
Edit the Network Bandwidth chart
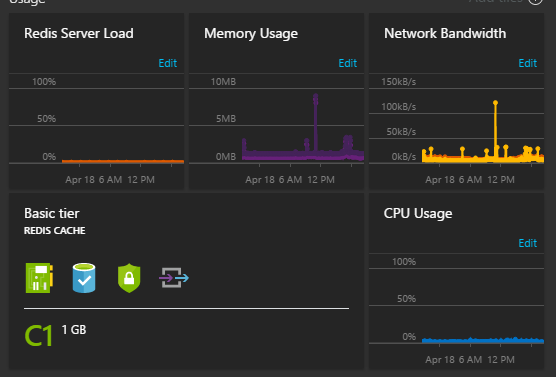(x=528, y=63)
